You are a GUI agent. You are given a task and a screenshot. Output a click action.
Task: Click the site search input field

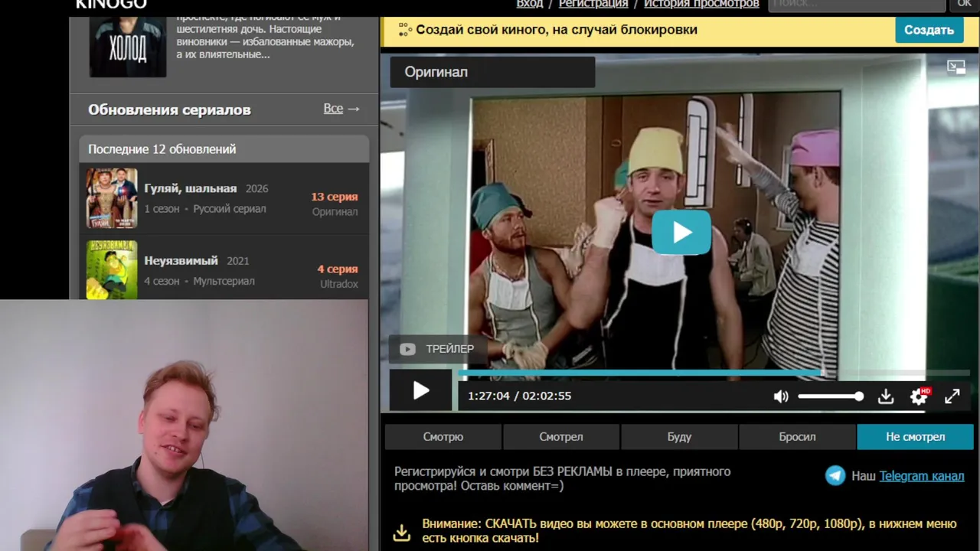[857, 5]
